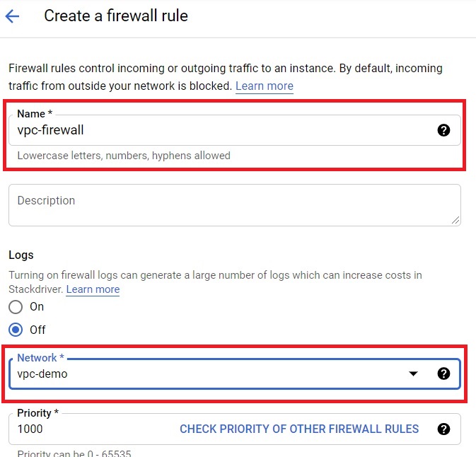This screenshot has height=457, width=476.
Task: Click the On label for Logs
Action: 37,307
